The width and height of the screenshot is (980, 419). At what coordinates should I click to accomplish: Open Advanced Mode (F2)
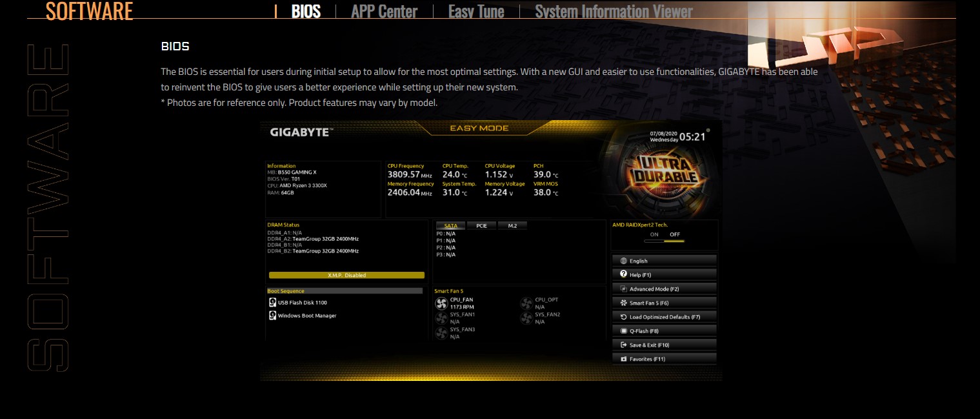(664, 289)
